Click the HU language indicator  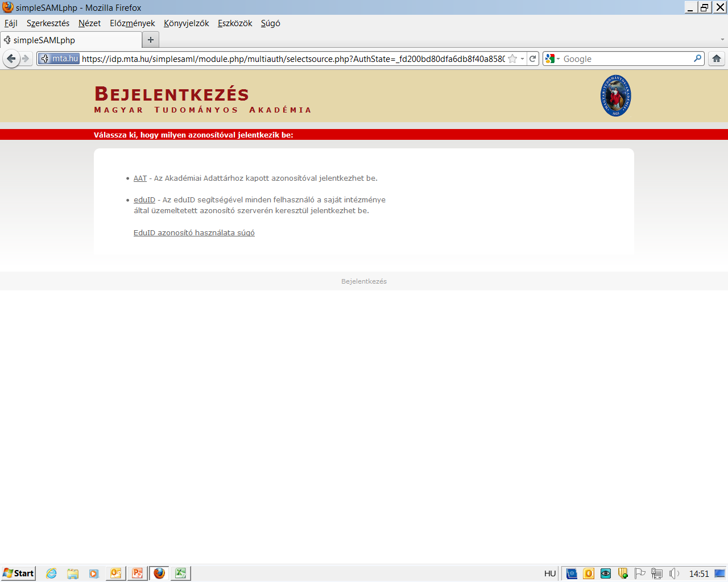pyautogui.click(x=550, y=573)
